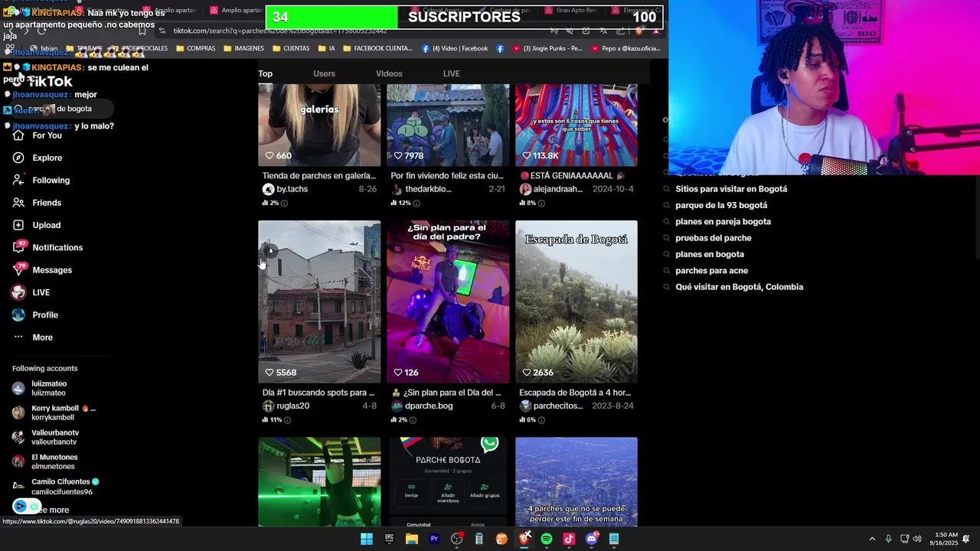This screenshot has height=551, width=980.
Task: Search suggestion 'Sitios para visitar en Bogotá'
Action: tap(730, 189)
